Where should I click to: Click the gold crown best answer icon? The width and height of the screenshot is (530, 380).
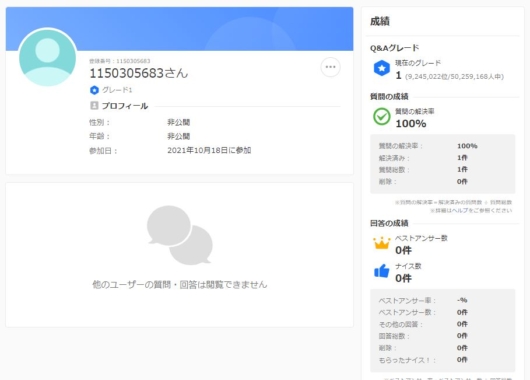pyautogui.click(x=382, y=243)
